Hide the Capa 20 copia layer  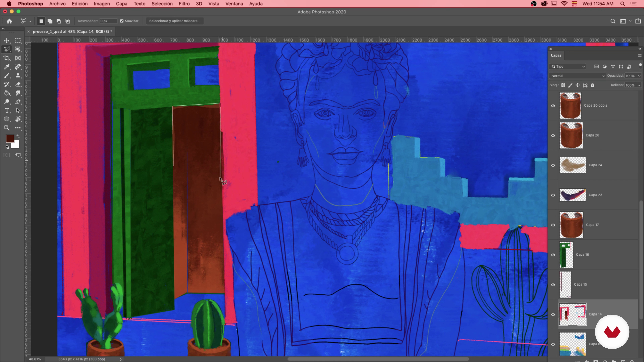coord(553,106)
